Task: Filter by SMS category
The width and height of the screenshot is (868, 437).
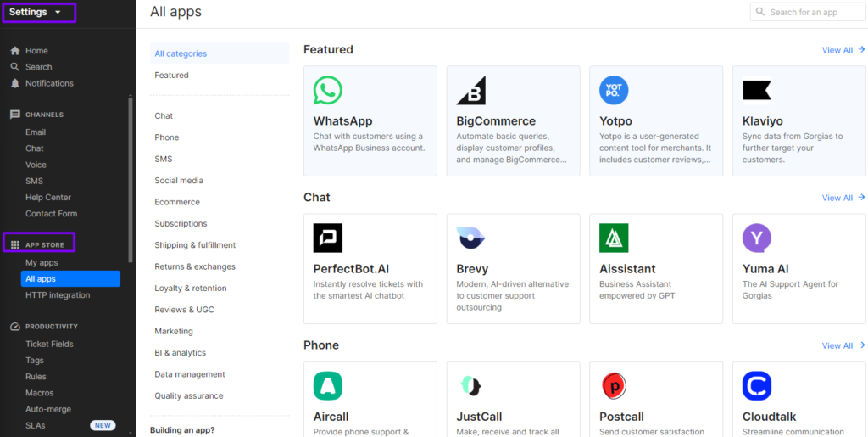Action: point(164,159)
